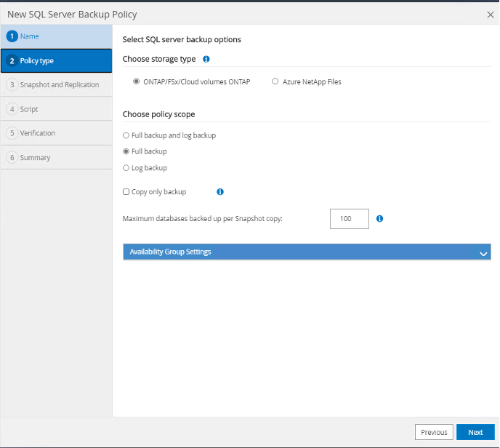Click the step 1 Name number icon
This screenshot has height=448, width=500.
coord(12,36)
